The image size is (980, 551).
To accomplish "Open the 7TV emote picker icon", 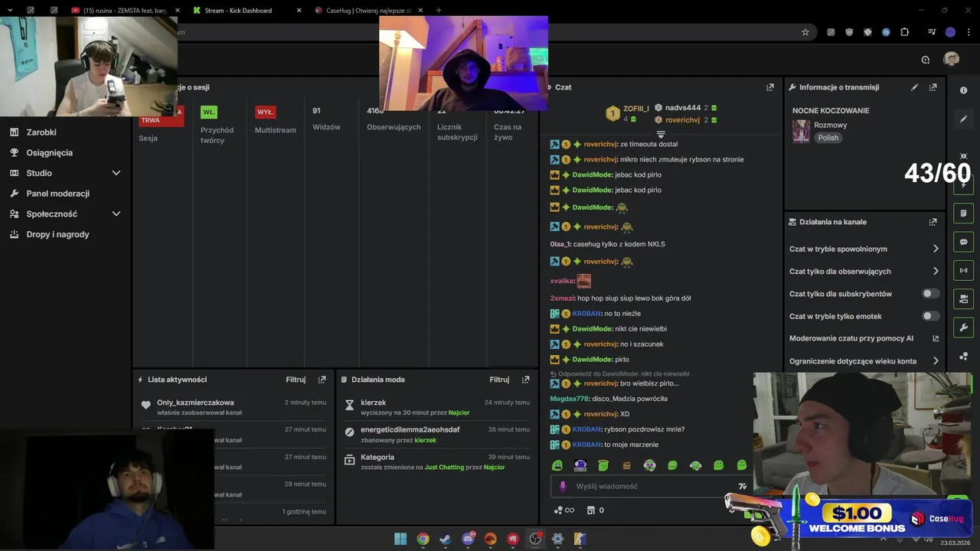I will (x=742, y=486).
